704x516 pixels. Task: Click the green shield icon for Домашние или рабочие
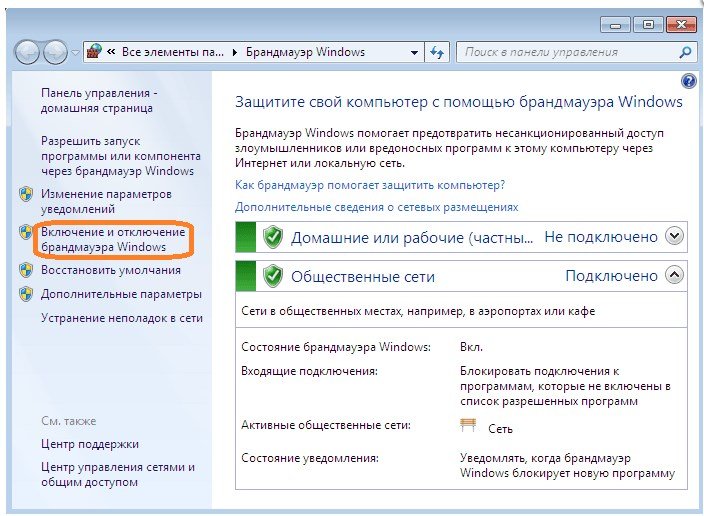273,237
